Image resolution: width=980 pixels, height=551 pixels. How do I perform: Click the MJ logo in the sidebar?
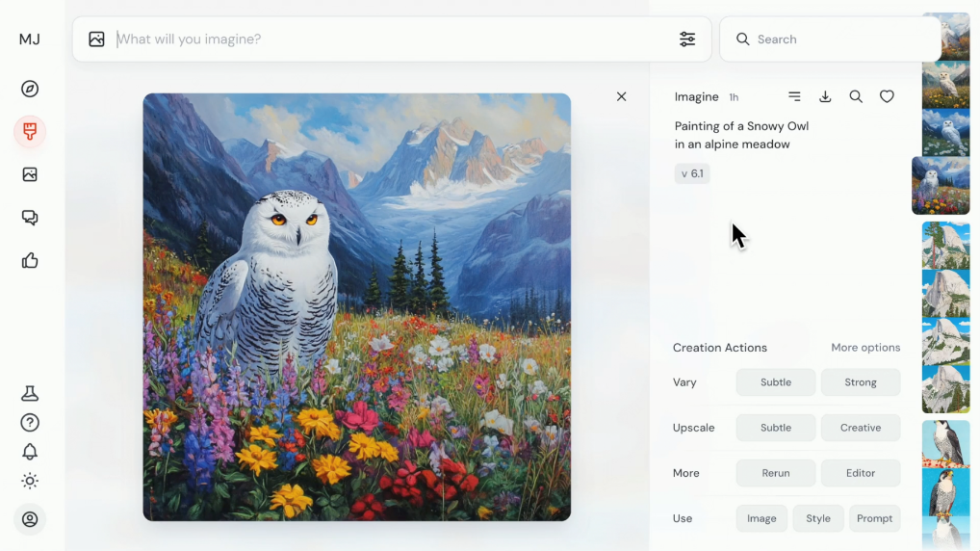click(30, 39)
